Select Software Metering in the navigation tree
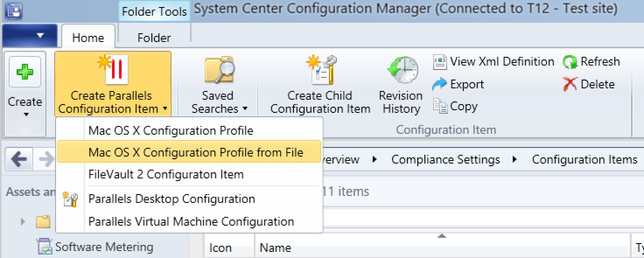 [x=104, y=247]
